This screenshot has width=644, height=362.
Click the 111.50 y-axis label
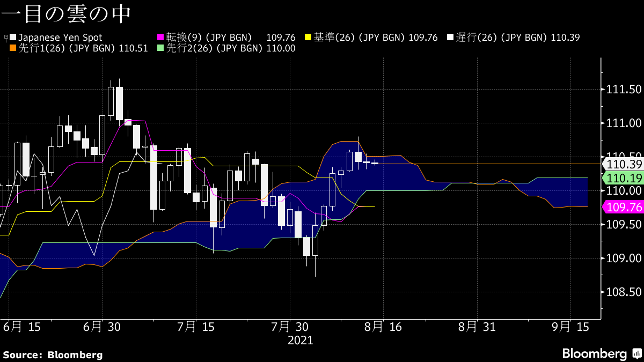click(x=624, y=89)
